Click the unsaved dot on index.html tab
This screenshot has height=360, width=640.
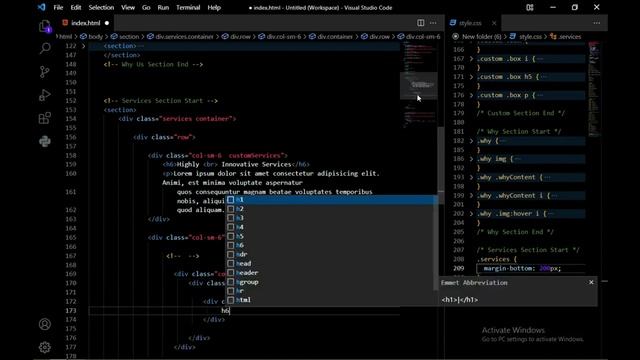point(107,23)
